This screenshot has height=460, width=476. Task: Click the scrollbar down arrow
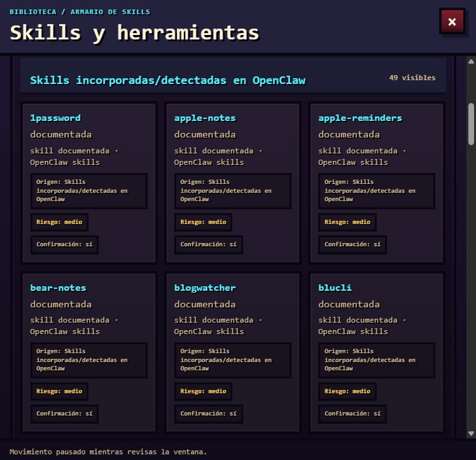click(x=471, y=434)
